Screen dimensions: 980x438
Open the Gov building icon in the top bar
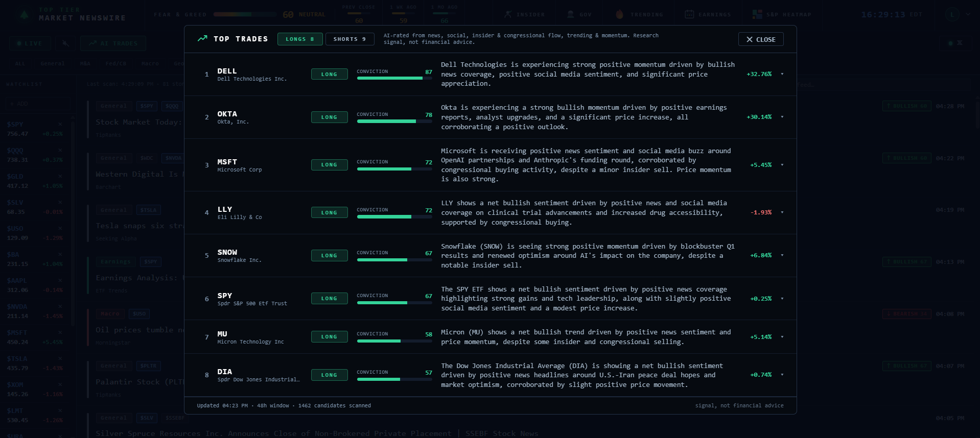tap(571, 14)
